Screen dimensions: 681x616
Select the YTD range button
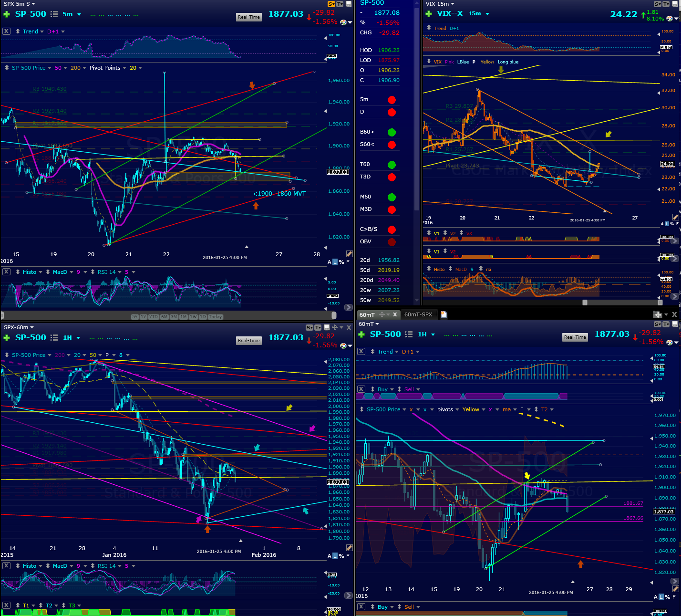click(154, 317)
